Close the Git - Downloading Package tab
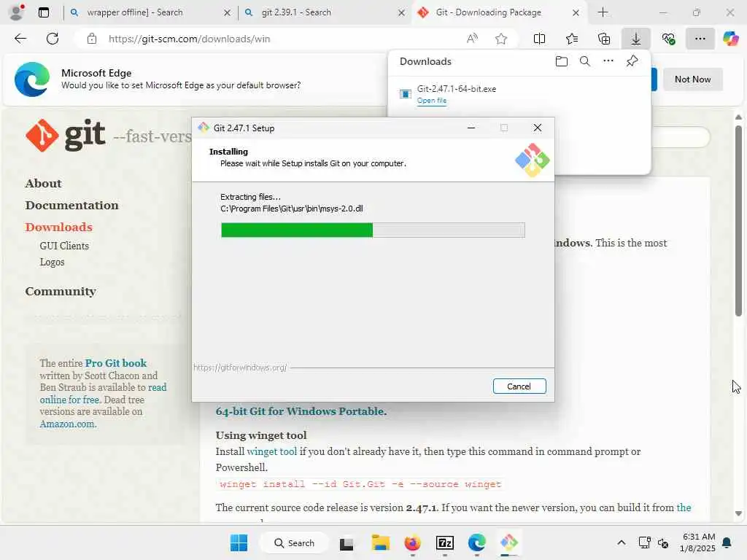 pos(576,13)
